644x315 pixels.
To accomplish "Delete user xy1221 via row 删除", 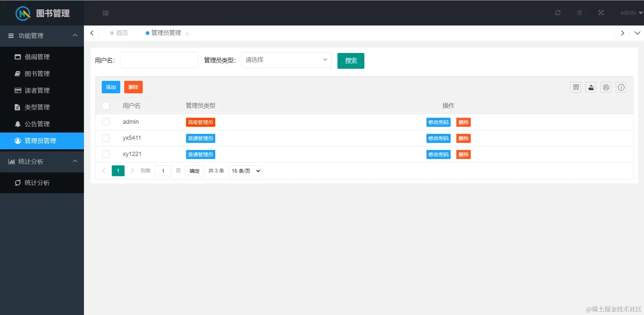I will click(x=463, y=155).
